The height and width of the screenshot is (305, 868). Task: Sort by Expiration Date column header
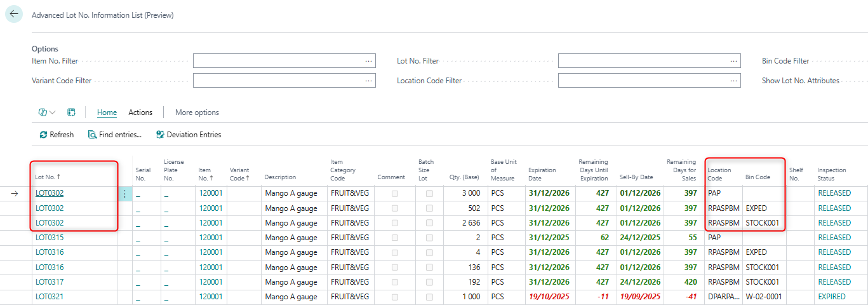(x=542, y=174)
